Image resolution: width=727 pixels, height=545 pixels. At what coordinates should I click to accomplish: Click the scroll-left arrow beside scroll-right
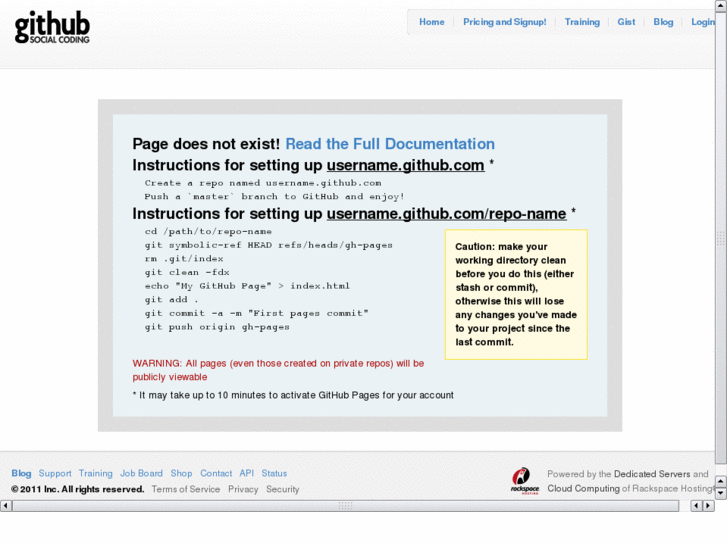pyautogui.click(x=696, y=506)
